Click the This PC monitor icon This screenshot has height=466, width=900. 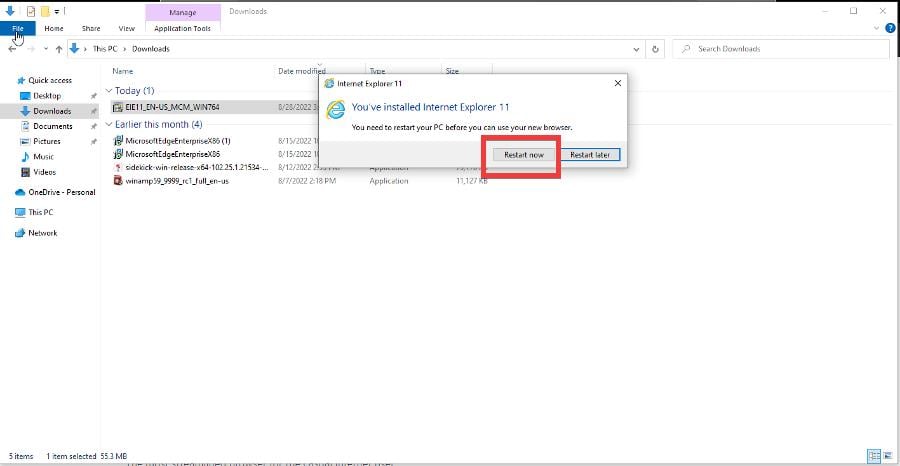pyautogui.click(x=20, y=212)
